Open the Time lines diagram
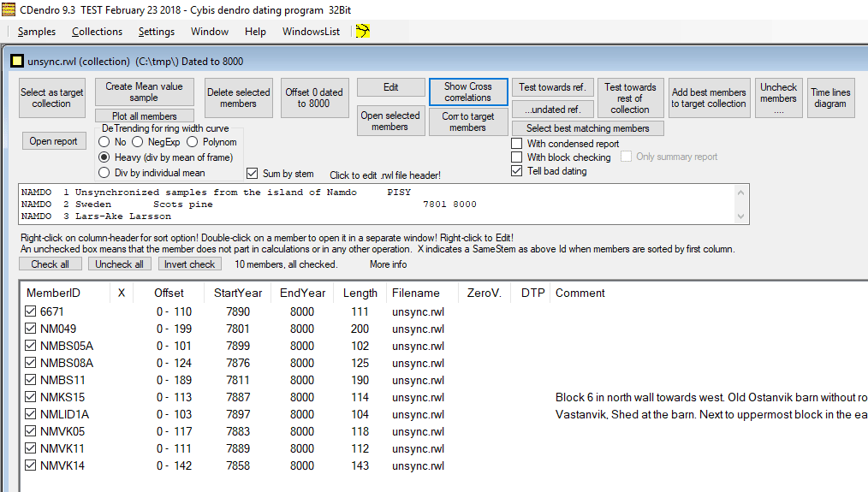Screen dimensions: 868x492 pyautogui.click(x=830, y=98)
